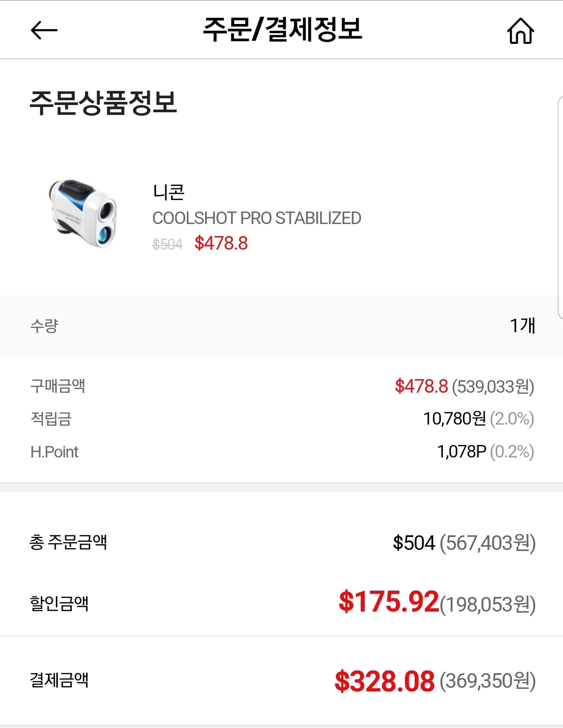The image size is (563, 728).
Task: Select the 수량 label
Action: point(44,326)
